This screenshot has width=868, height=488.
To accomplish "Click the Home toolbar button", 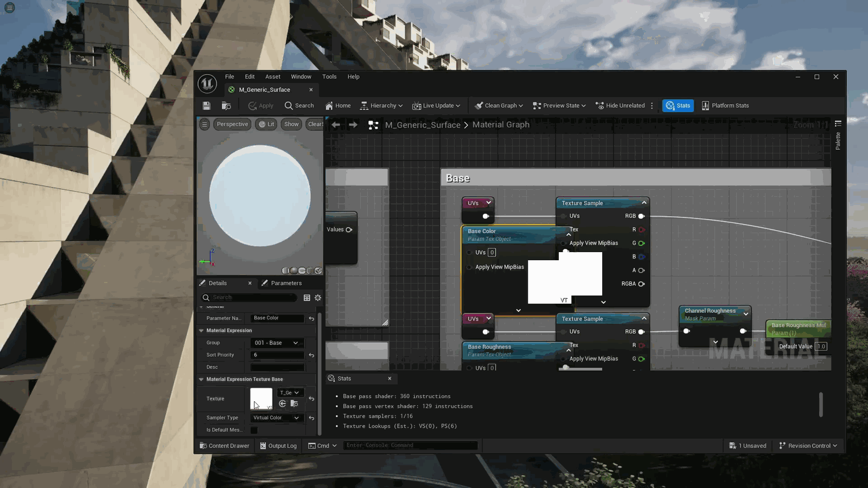I will pos(338,106).
